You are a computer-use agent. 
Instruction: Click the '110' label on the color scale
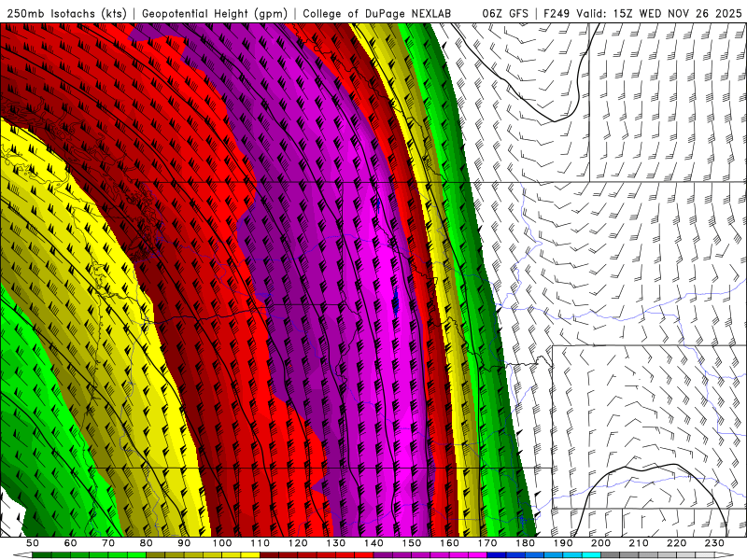(x=260, y=543)
